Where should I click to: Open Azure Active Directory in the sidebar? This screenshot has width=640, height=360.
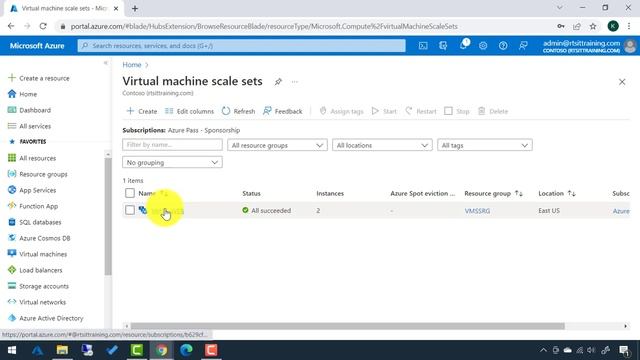click(x=46, y=318)
